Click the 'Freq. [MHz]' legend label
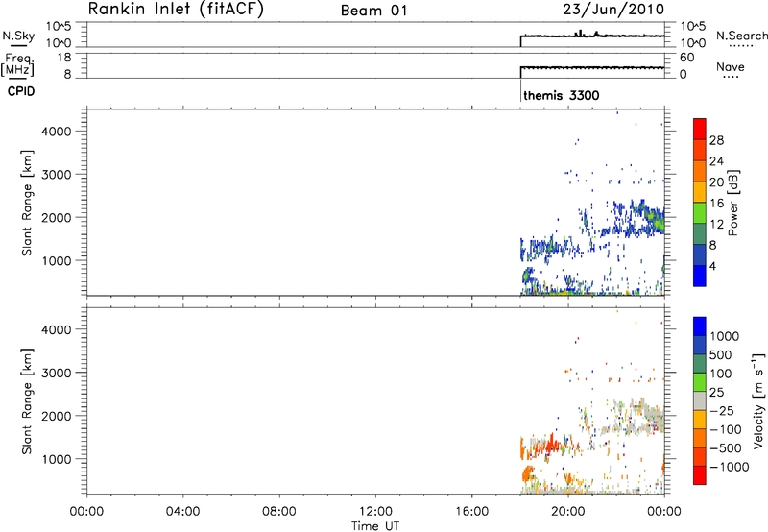The width and height of the screenshot is (768, 532). tap(17, 64)
